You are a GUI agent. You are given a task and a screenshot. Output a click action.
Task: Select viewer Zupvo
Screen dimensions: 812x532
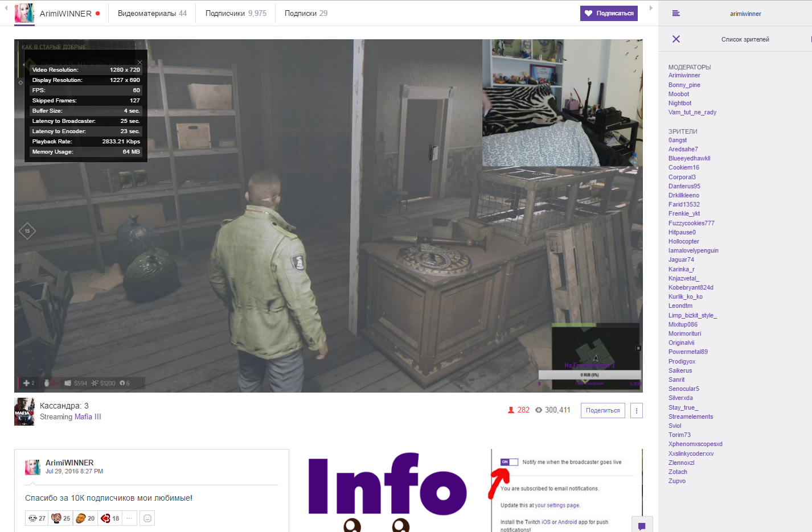click(x=677, y=481)
